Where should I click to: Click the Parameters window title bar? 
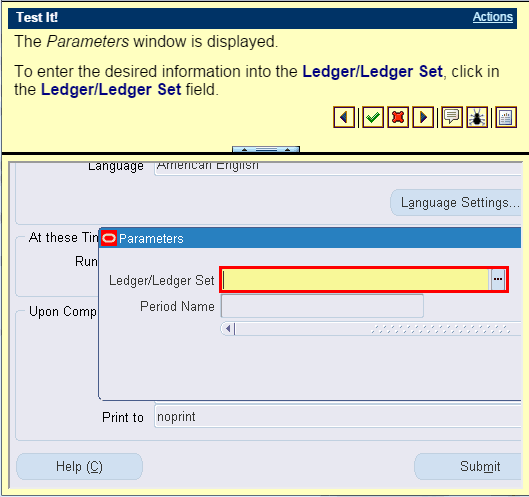click(310, 238)
